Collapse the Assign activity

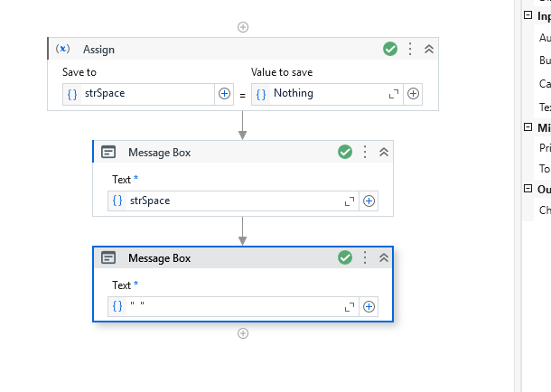[x=428, y=49]
